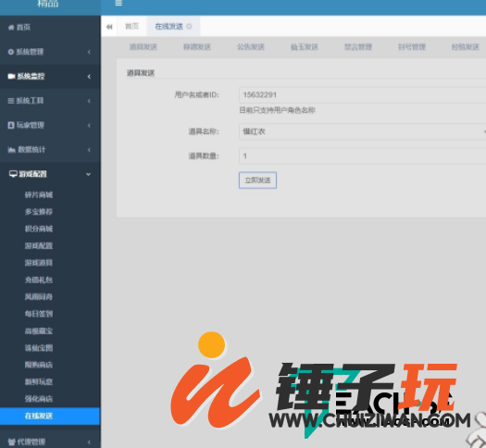The height and width of the screenshot is (448, 486).
Task: Open the 封号管理 sub-tab
Action: [x=412, y=47]
